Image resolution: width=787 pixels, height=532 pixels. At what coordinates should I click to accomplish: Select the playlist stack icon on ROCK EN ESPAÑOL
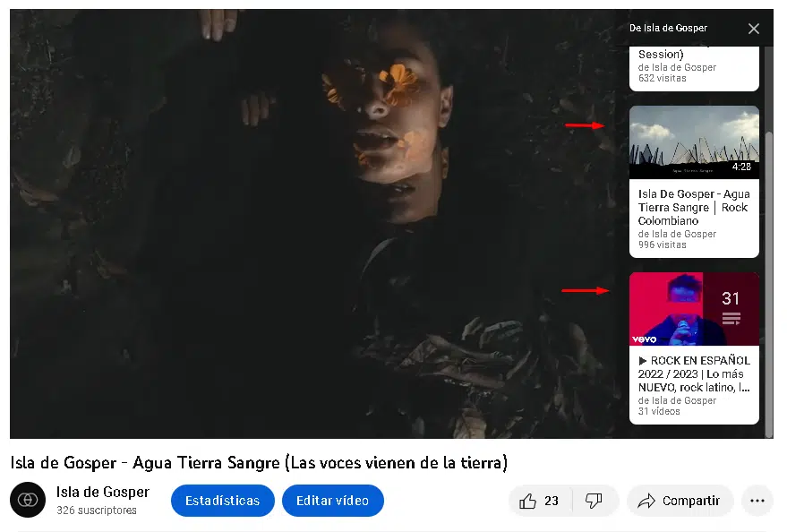[x=731, y=316]
